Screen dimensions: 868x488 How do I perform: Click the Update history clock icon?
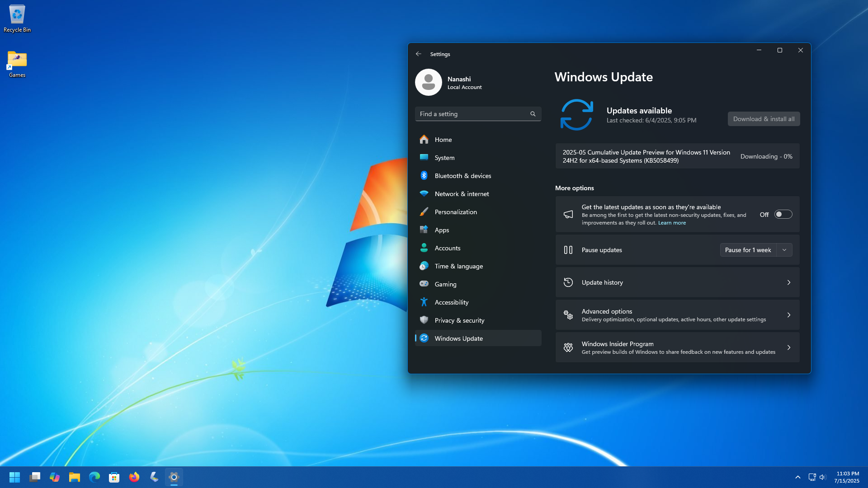(x=568, y=282)
